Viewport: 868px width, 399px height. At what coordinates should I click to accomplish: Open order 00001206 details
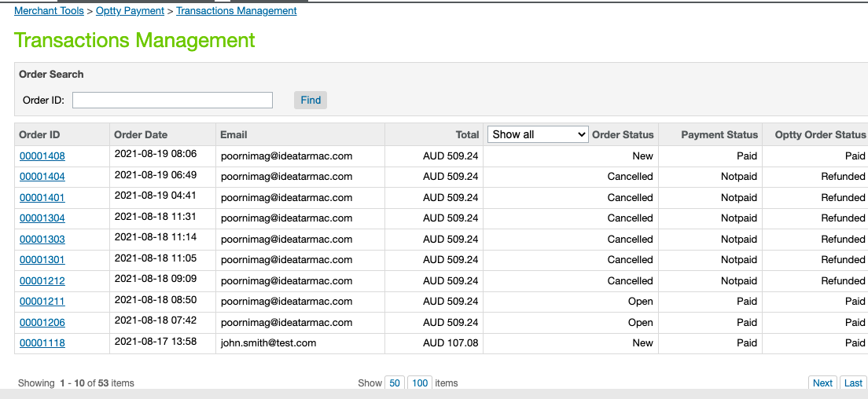[x=42, y=323]
